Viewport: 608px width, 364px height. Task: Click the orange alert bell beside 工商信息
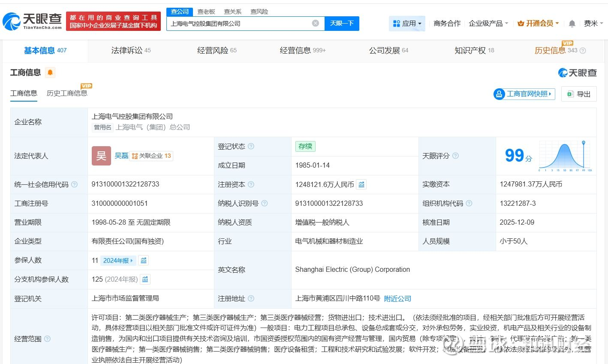click(x=50, y=72)
